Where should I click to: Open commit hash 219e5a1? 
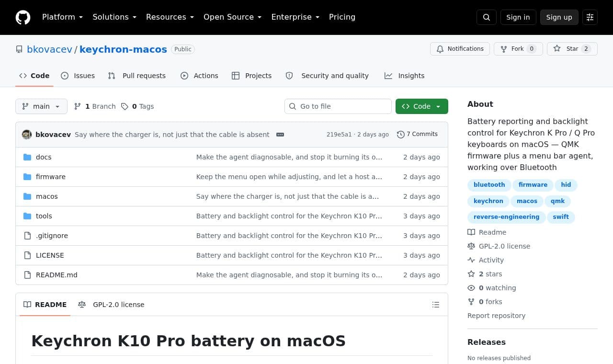[x=339, y=135]
